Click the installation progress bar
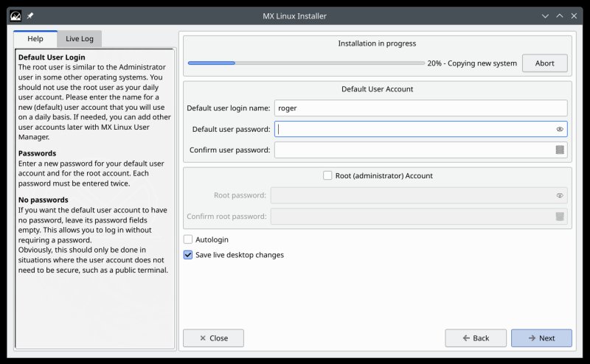Screen dimensions: 590x364 point(306,63)
